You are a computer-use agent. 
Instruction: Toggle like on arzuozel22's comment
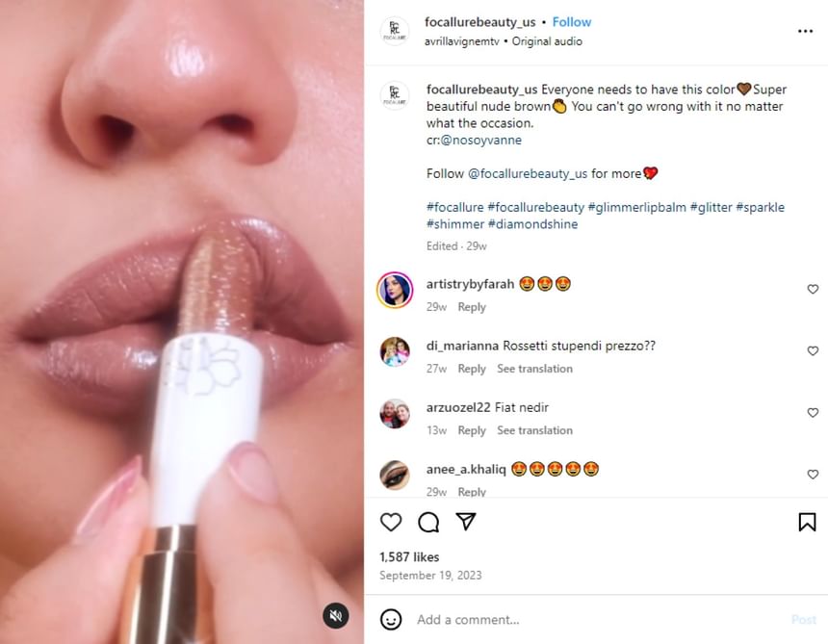click(813, 413)
